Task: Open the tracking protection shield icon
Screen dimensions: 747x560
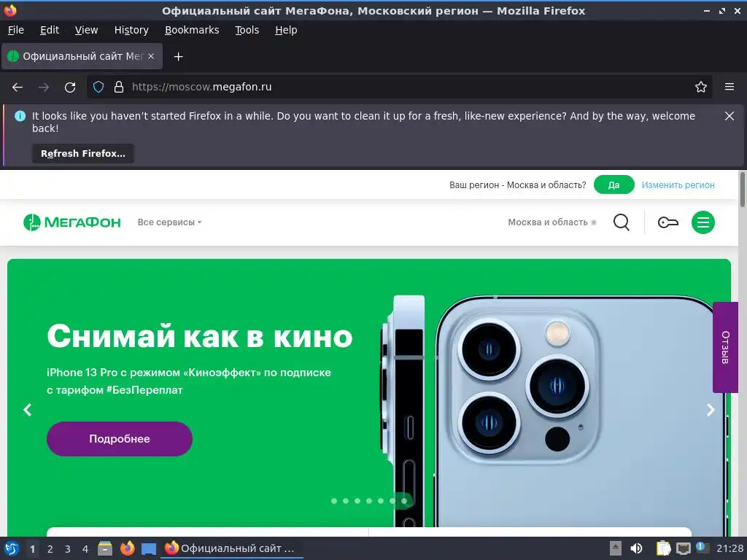Action: [98, 87]
